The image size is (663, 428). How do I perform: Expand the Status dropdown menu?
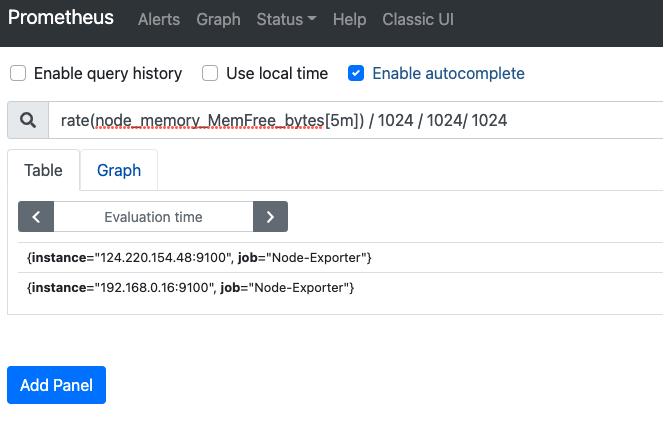(286, 19)
